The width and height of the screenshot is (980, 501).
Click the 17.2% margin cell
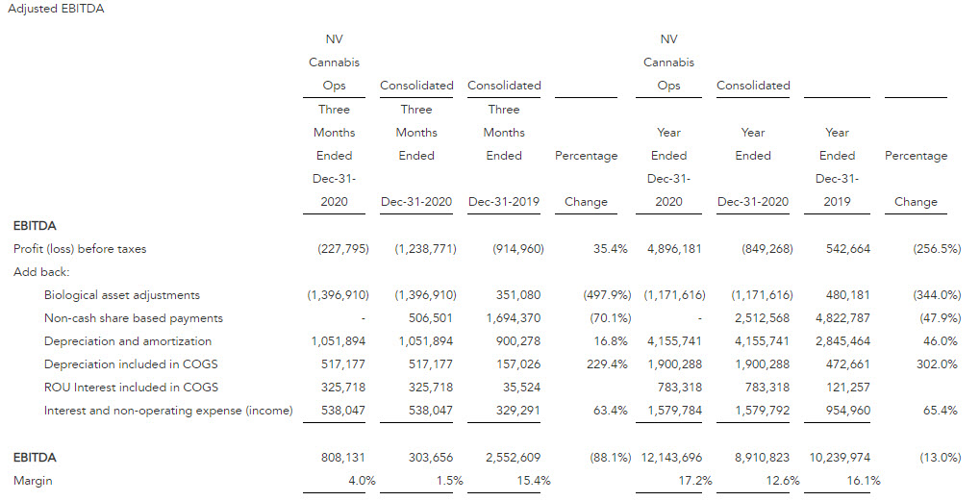[x=696, y=480]
